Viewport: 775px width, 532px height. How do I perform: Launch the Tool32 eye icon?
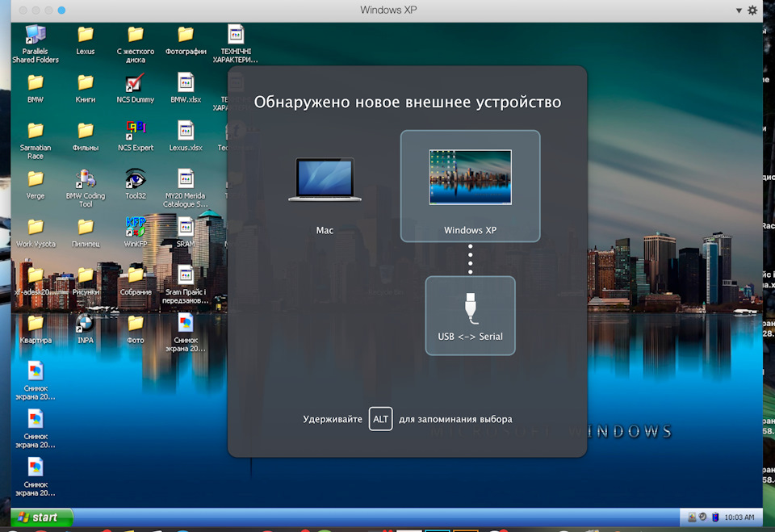pyautogui.click(x=136, y=184)
